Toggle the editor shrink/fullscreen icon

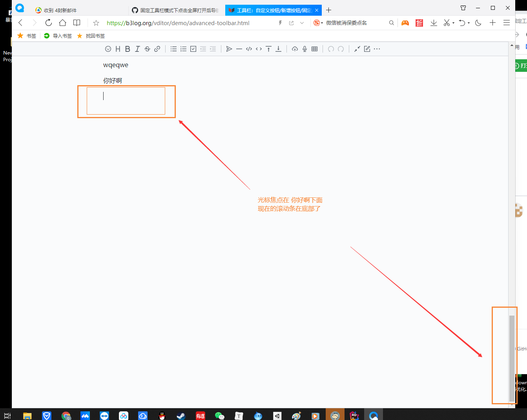(357, 49)
